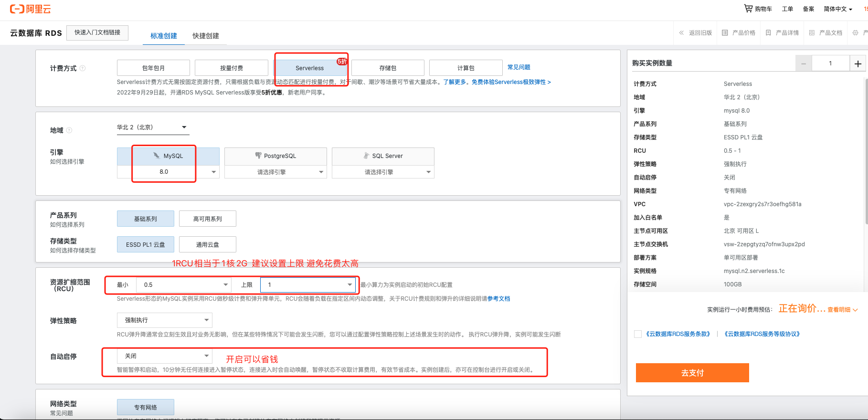
Task: Open the MySQL version 8.0 dropdown
Action: coord(168,172)
